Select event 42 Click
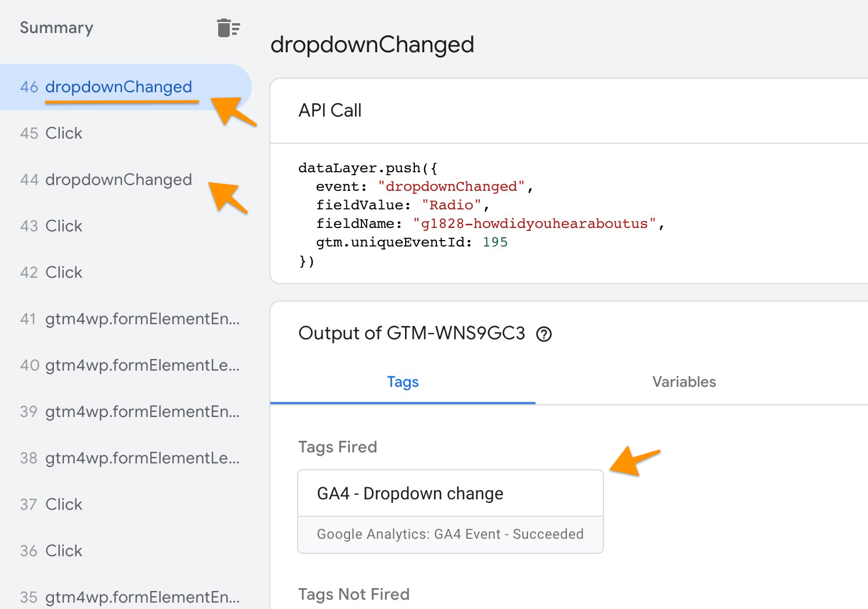 click(63, 272)
